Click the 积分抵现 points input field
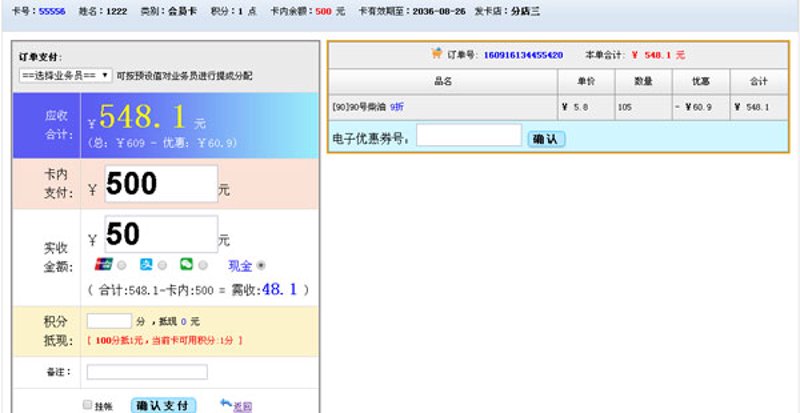Viewport: 800px width, 413px height. (109, 321)
